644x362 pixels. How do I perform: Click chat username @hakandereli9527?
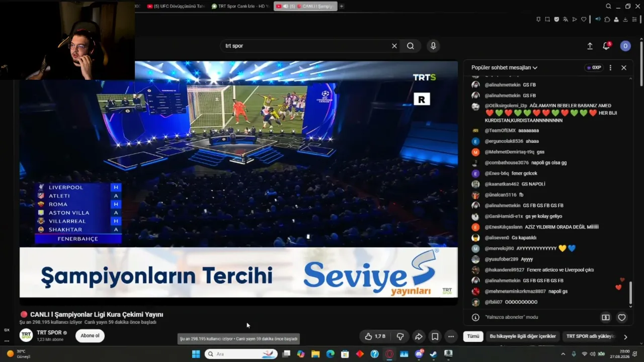(505, 270)
